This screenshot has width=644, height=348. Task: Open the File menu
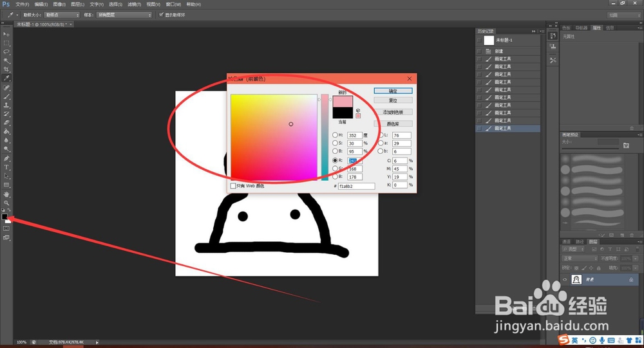(x=22, y=5)
